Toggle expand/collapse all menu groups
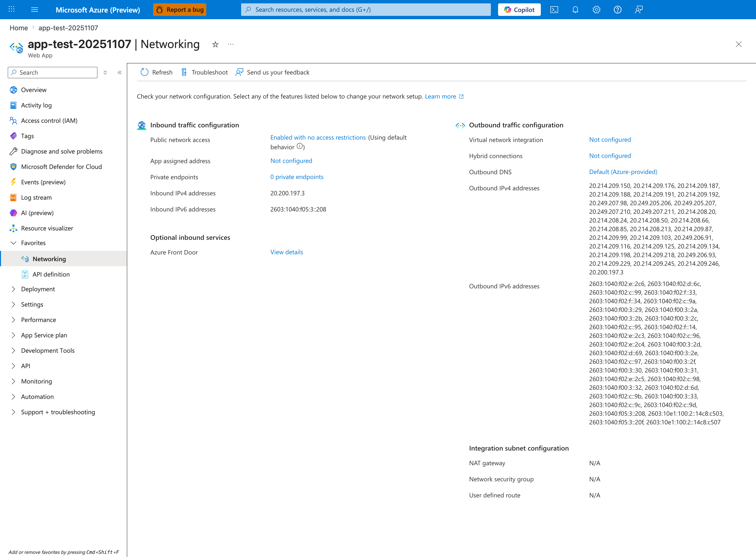This screenshot has height=557, width=756. (105, 73)
